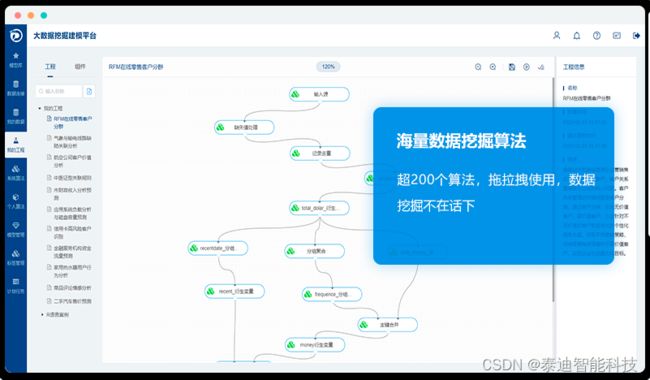This screenshot has width=650, height=380.
Task: Click the yellow macOS minimize button
Action: (31, 15)
